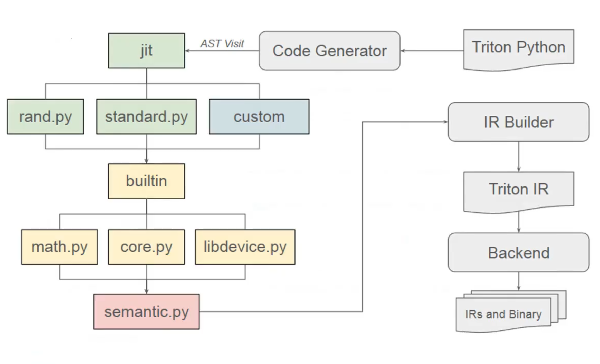The width and height of the screenshot is (600, 364).
Task: Click the yellow builtin box
Action: pyautogui.click(x=146, y=181)
